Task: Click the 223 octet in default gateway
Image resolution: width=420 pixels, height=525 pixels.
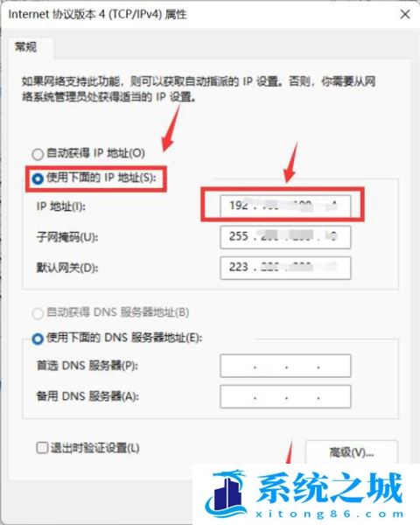Action: (x=238, y=267)
